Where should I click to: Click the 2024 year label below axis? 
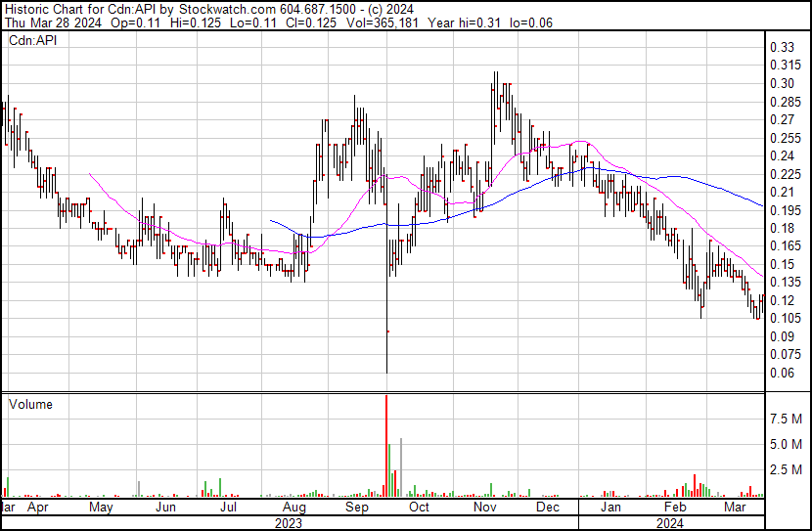[669, 523]
